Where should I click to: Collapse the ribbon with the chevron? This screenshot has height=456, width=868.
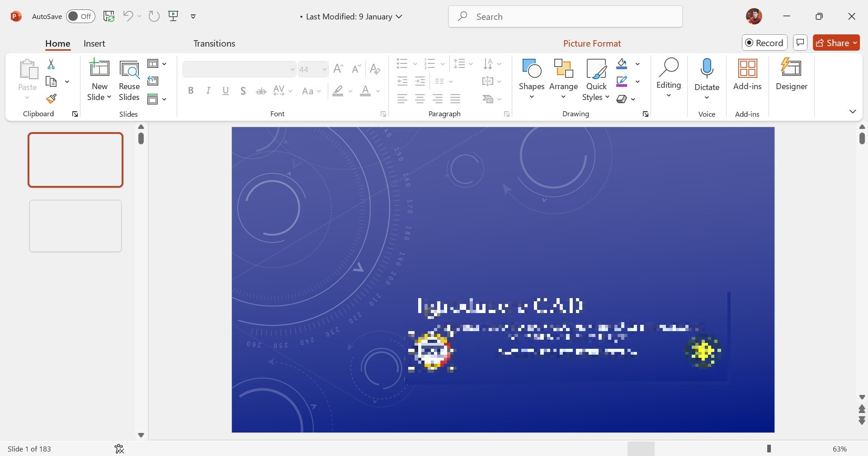853,111
